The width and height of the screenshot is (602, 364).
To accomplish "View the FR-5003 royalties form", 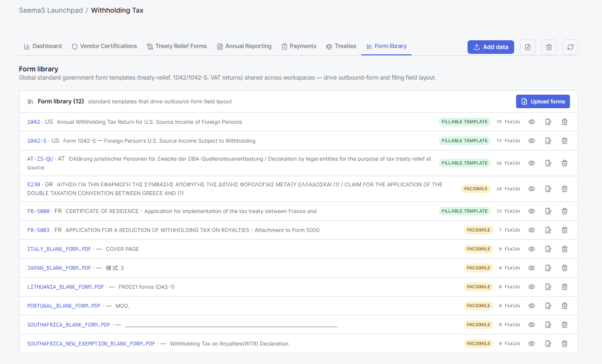I will pyautogui.click(x=532, y=230).
